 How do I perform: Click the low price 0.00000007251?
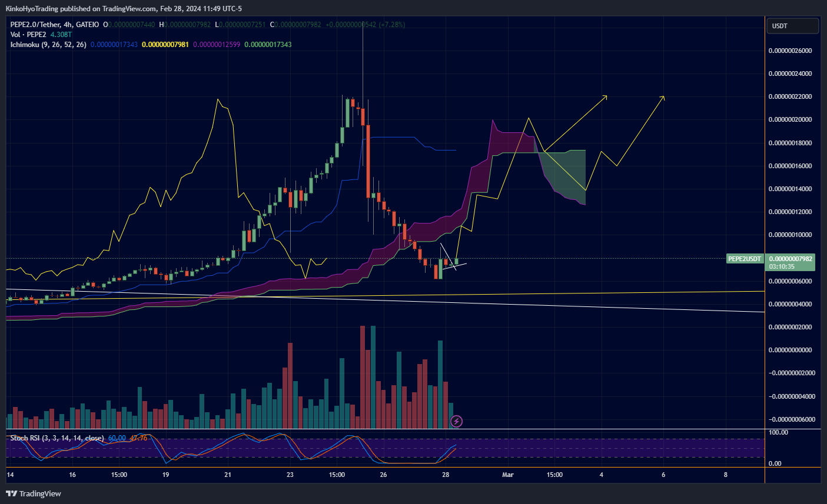(x=243, y=25)
